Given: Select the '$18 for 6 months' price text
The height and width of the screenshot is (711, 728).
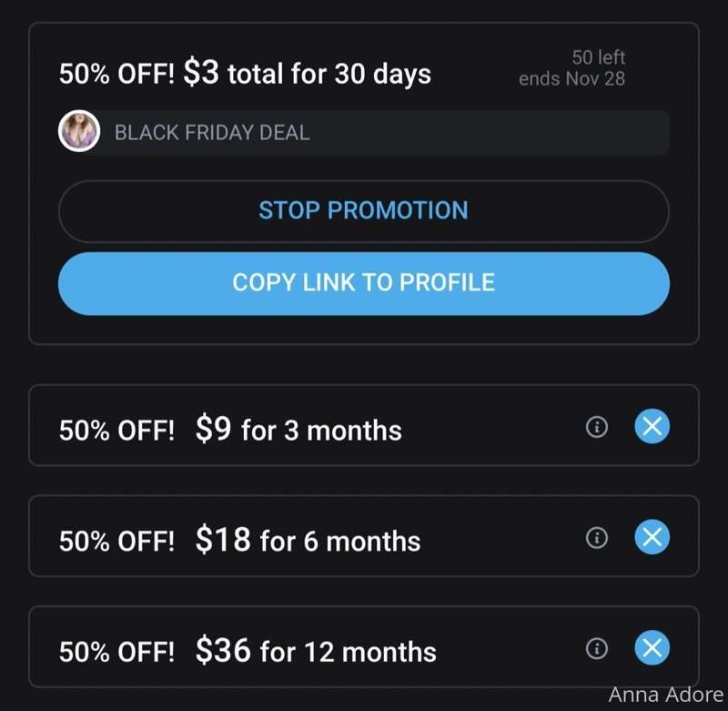Looking at the screenshot, I should pyautogui.click(x=308, y=540).
